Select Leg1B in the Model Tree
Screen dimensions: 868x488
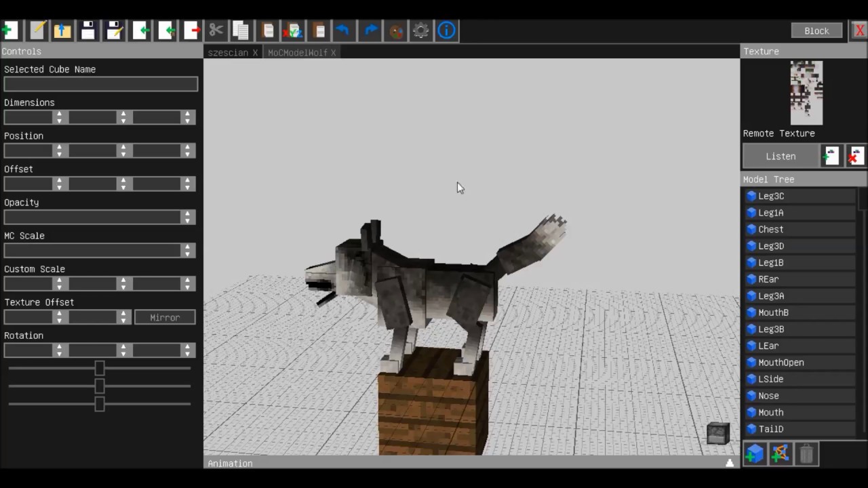point(800,262)
